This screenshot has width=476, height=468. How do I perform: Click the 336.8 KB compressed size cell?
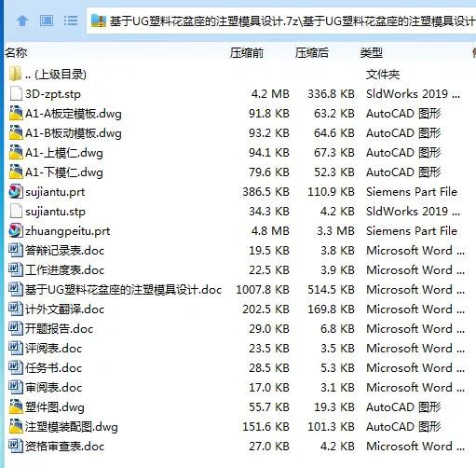[x=331, y=94]
